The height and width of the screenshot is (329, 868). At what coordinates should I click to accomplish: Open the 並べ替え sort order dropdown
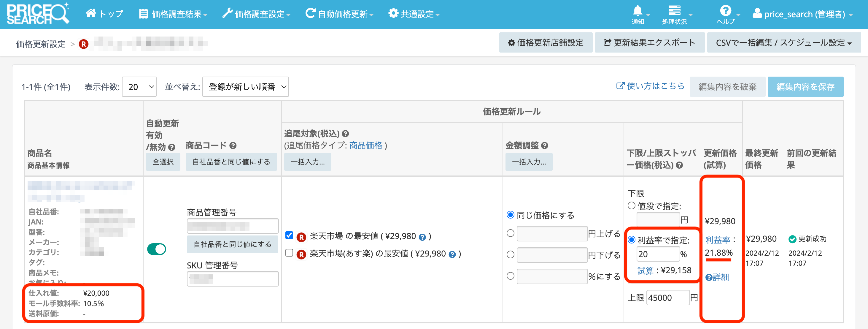(x=245, y=87)
